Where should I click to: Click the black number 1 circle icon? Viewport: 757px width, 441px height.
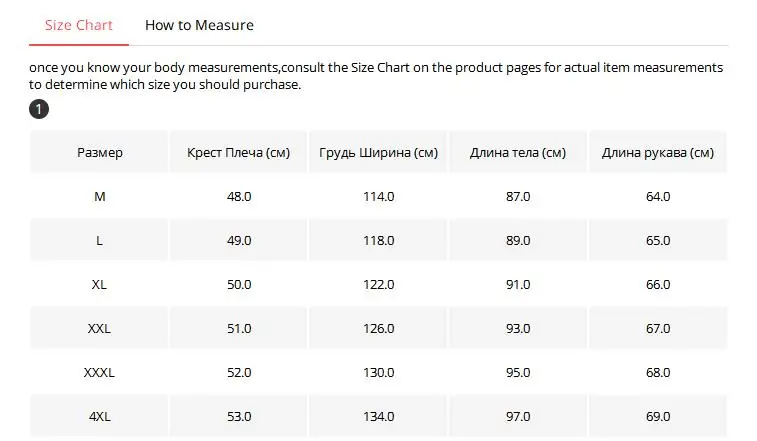click(x=39, y=109)
